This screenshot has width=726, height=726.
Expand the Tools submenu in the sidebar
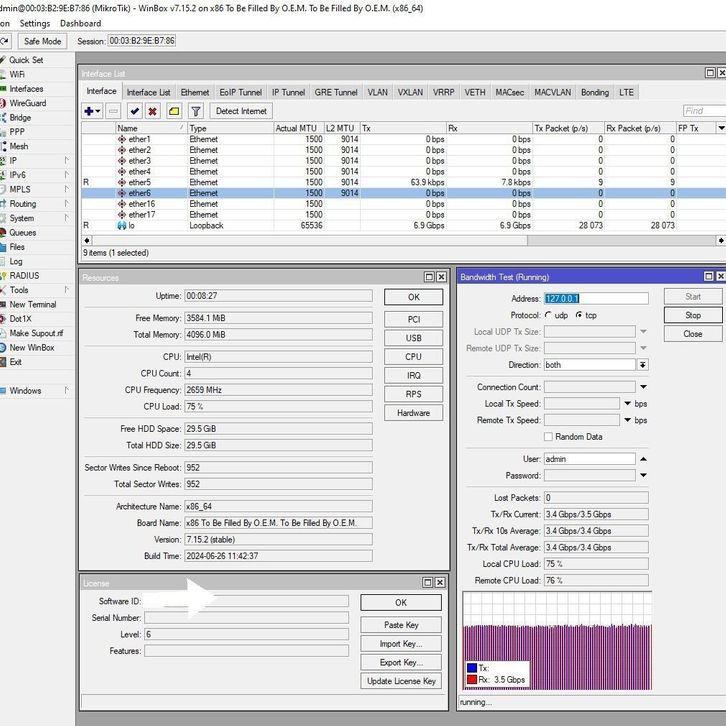67,290
